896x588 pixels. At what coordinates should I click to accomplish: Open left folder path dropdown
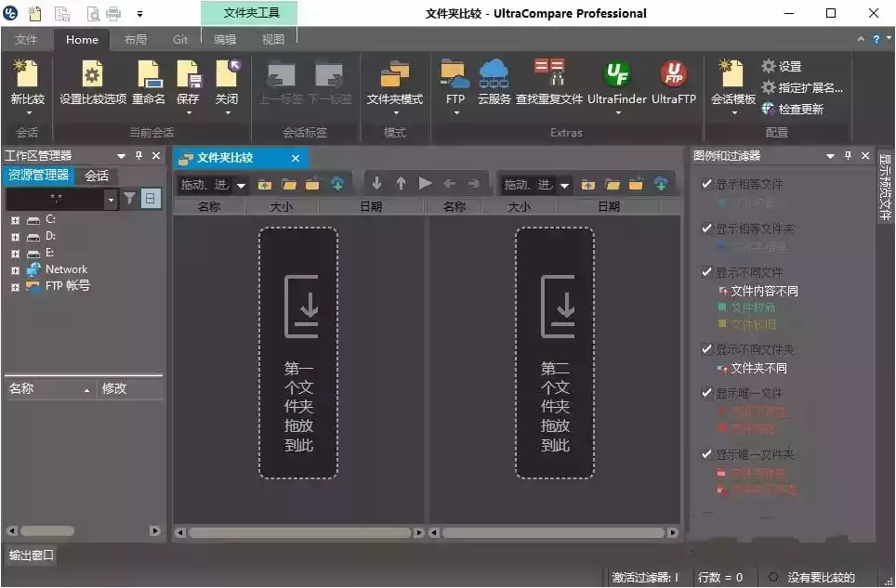point(241,185)
